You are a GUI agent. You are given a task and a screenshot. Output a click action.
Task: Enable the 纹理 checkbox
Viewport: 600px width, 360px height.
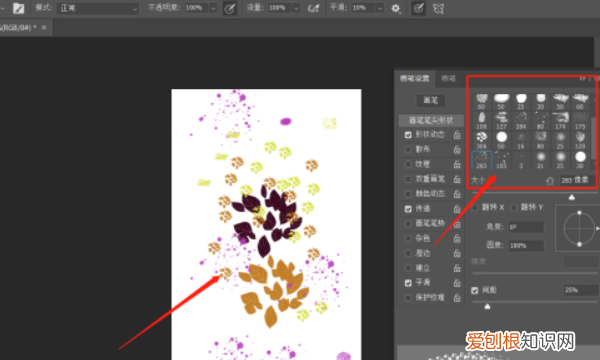click(x=408, y=165)
